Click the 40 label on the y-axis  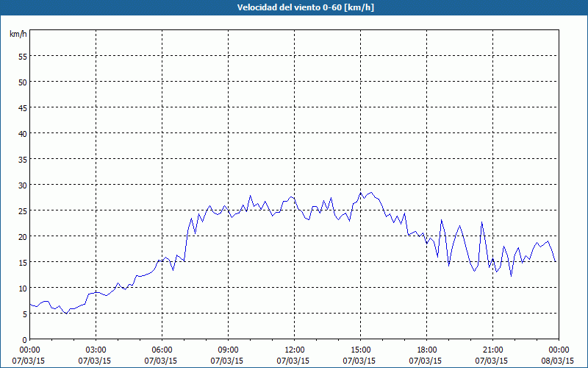point(23,133)
